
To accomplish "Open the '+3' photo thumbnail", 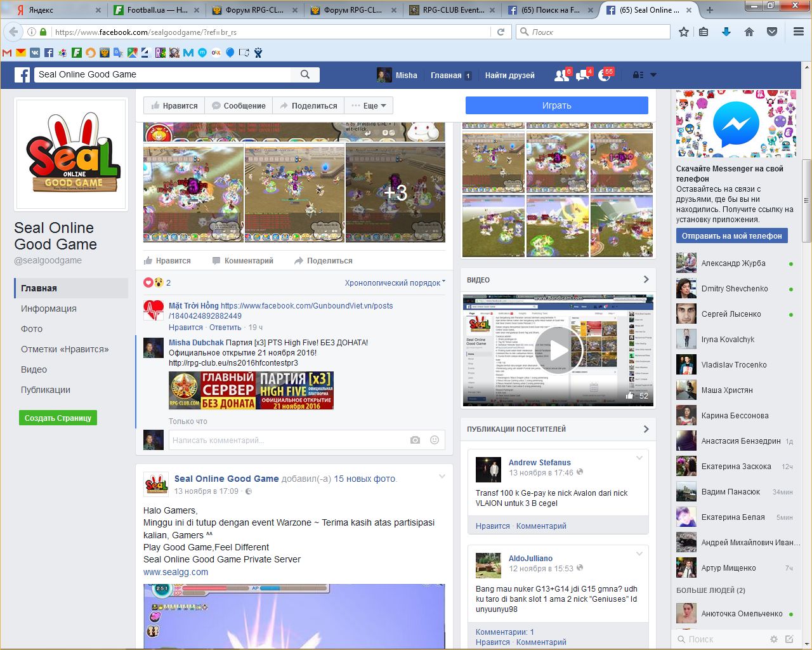I will click(x=395, y=193).
